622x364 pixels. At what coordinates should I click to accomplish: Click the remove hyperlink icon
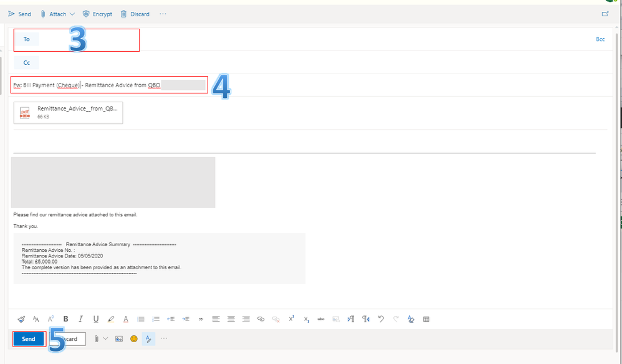275,318
